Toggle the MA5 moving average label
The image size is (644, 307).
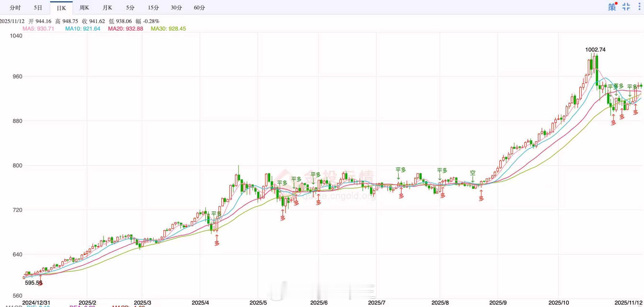point(38,29)
